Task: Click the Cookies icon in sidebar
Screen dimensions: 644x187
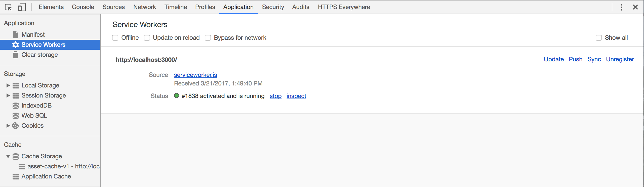Action: (x=16, y=126)
